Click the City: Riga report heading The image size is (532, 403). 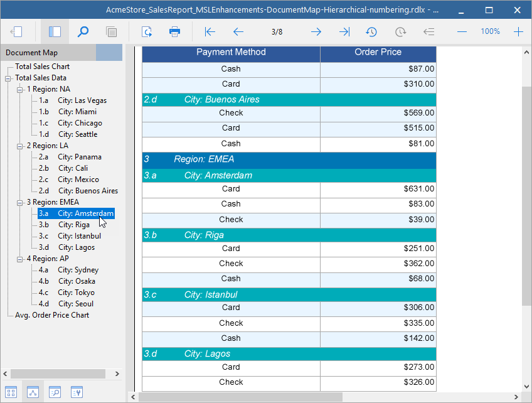204,235
